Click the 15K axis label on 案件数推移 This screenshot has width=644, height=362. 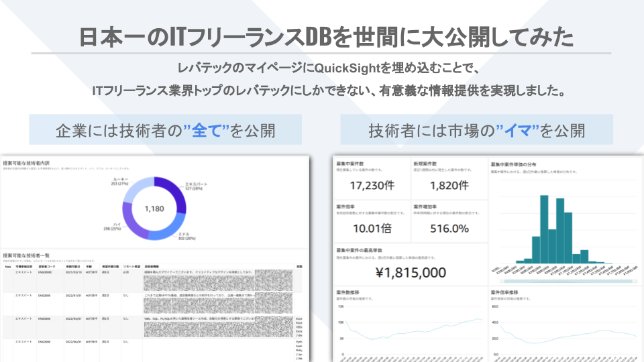[x=341, y=306]
